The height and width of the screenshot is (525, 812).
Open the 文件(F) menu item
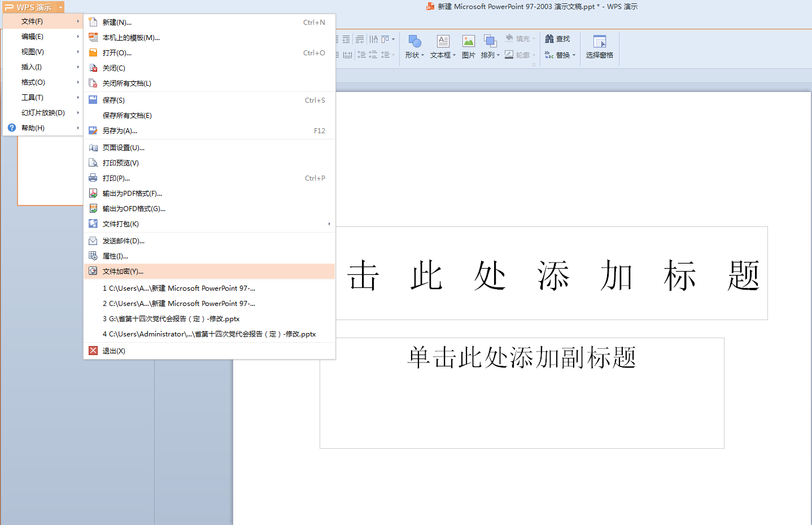[43, 21]
